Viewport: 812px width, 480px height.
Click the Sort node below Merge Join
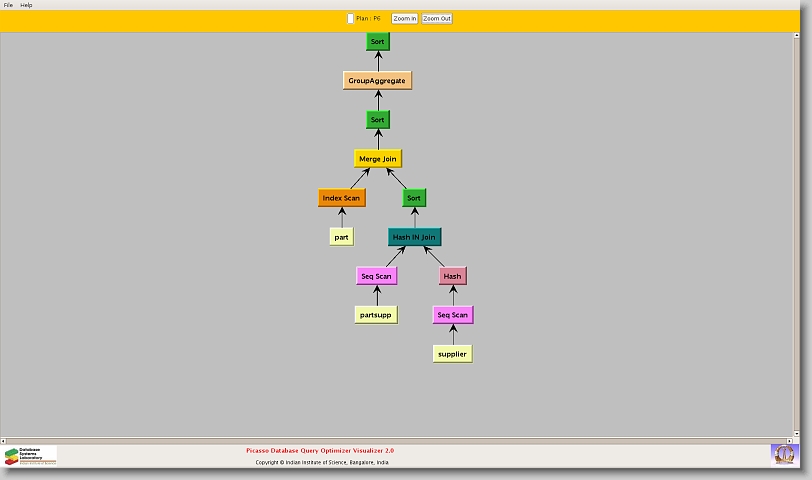(414, 198)
